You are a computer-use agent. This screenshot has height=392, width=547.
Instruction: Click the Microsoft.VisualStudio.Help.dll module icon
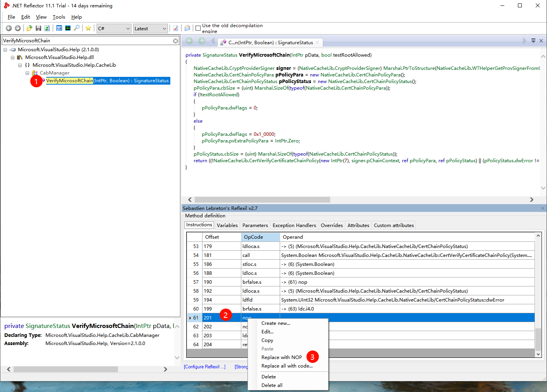pyautogui.click(x=20, y=57)
